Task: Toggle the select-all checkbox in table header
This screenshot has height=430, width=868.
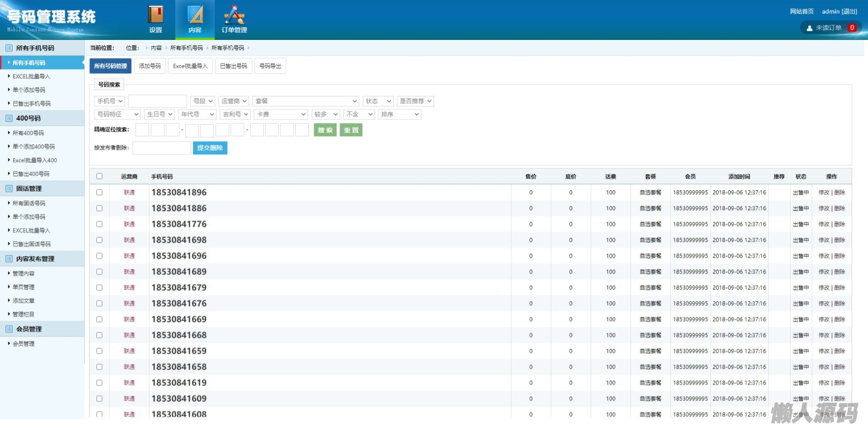Action: pos(100,176)
